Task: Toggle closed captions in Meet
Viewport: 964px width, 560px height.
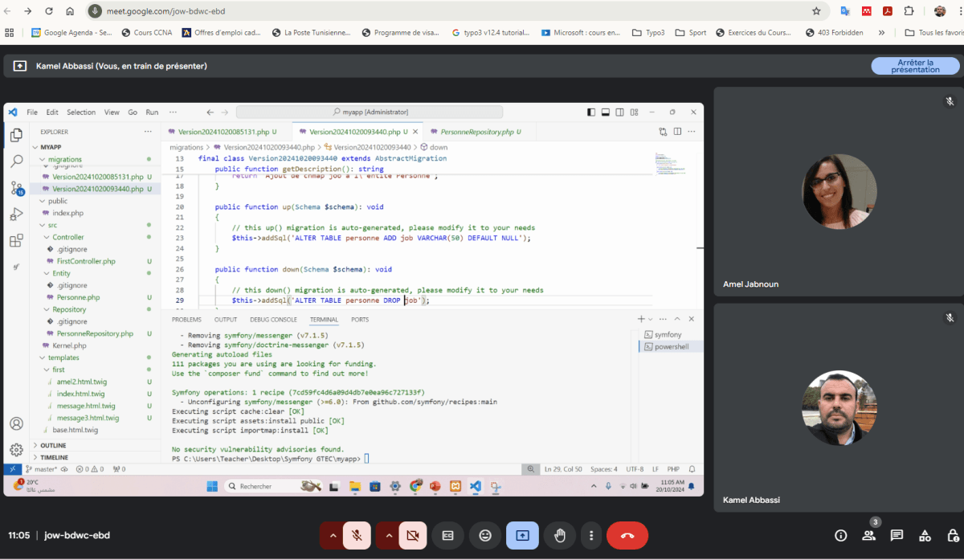Action: [x=447, y=535]
